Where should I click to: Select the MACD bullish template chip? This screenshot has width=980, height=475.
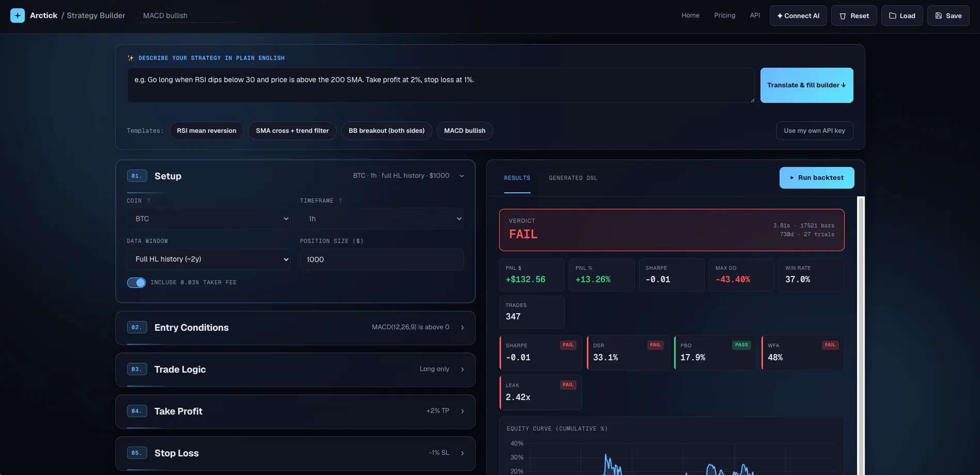pos(465,131)
